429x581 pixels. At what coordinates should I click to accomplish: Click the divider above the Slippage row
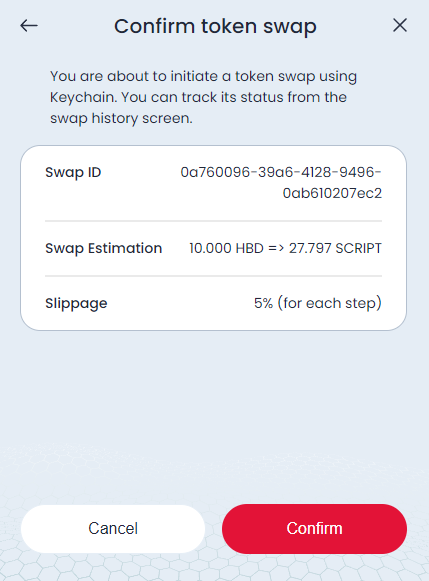[213, 276]
